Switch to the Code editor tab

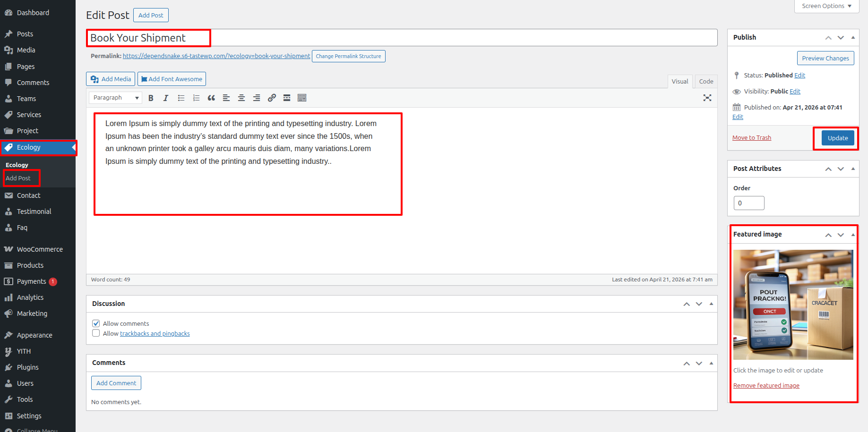[x=706, y=82]
